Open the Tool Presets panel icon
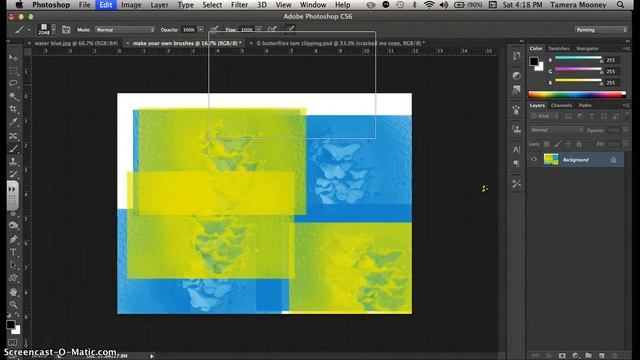The height and width of the screenshot is (360, 640). 516,184
